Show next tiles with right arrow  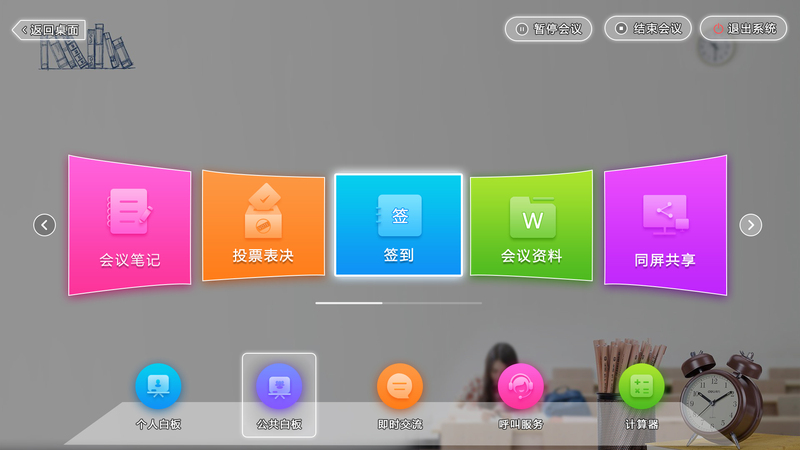pos(751,225)
